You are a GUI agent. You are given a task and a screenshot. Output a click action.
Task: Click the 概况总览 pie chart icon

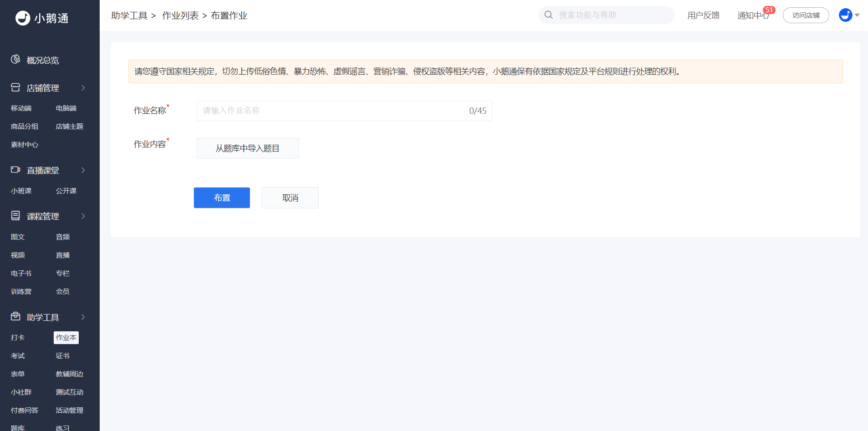click(15, 60)
